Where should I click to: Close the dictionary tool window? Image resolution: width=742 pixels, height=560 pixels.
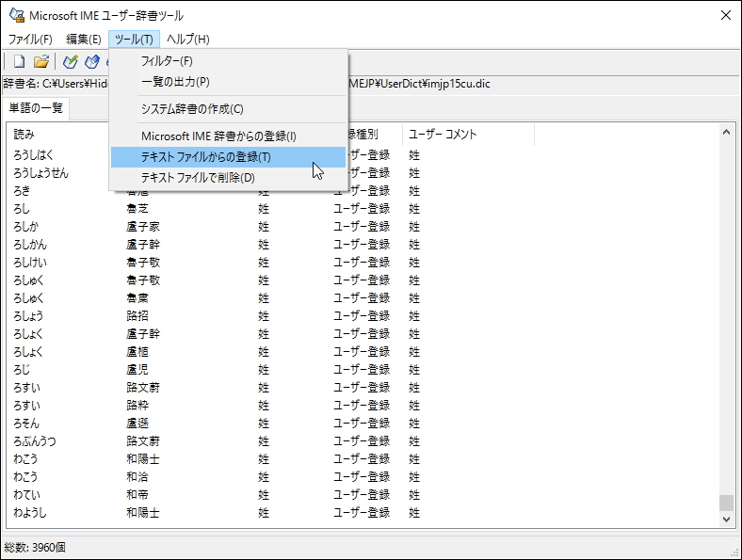(x=725, y=15)
